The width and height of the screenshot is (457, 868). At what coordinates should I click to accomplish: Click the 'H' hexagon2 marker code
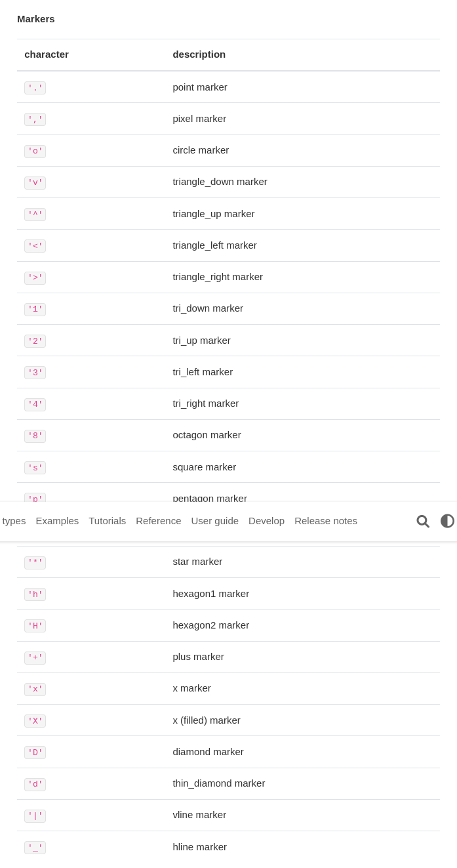[x=35, y=626]
